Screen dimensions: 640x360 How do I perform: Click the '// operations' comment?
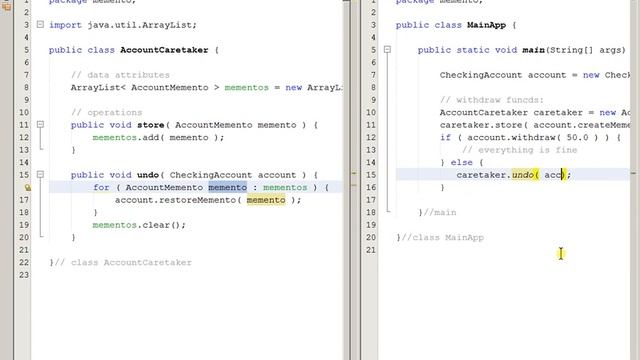tap(107, 112)
